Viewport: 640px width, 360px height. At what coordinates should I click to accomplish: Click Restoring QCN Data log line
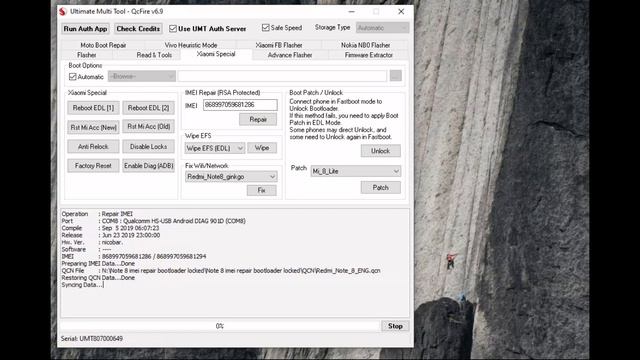point(98,278)
